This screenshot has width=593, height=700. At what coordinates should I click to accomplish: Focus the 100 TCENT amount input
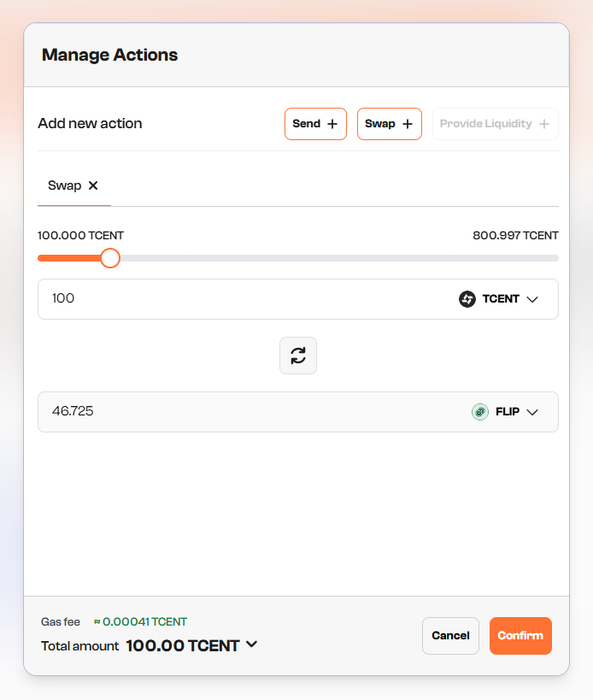click(x=239, y=299)
